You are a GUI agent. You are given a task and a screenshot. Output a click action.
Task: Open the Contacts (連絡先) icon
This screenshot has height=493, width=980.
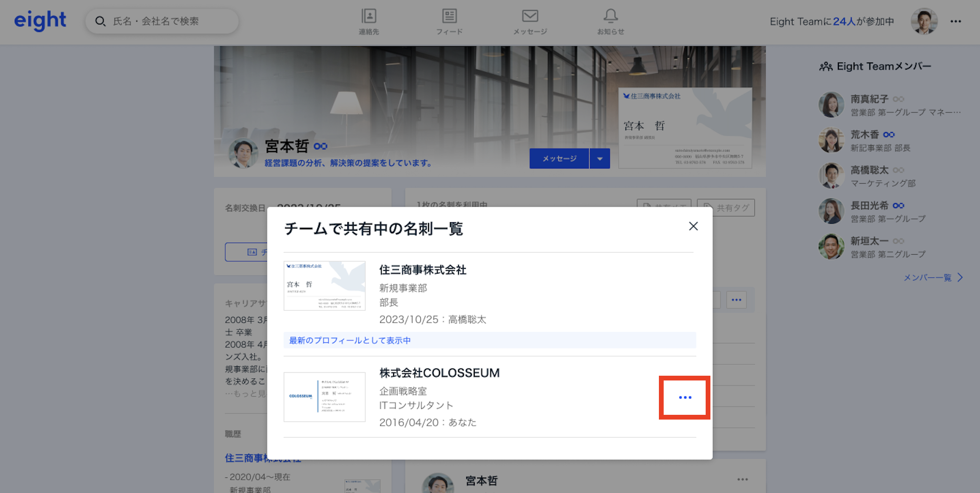point(369,21)
